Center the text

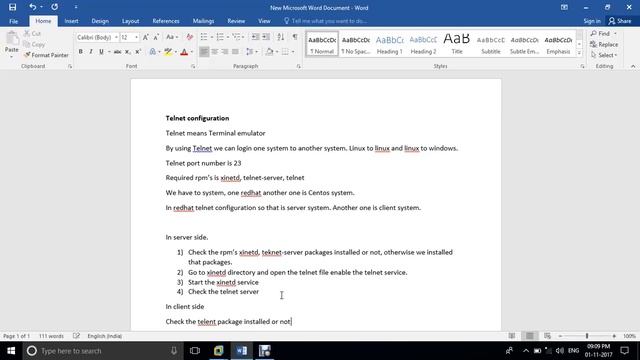point(214,52)
